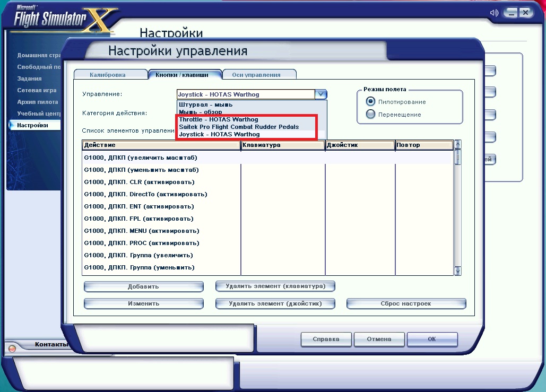Switch to the Калибровка tab
Screen dimensions: 546x392
[110, 74]
